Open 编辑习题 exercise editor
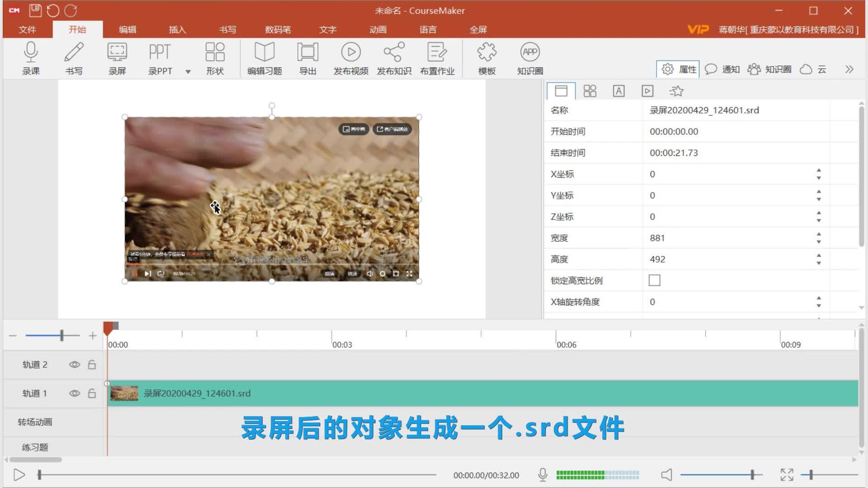This screenshot has height=488, width=868. (x=264, y=58)
